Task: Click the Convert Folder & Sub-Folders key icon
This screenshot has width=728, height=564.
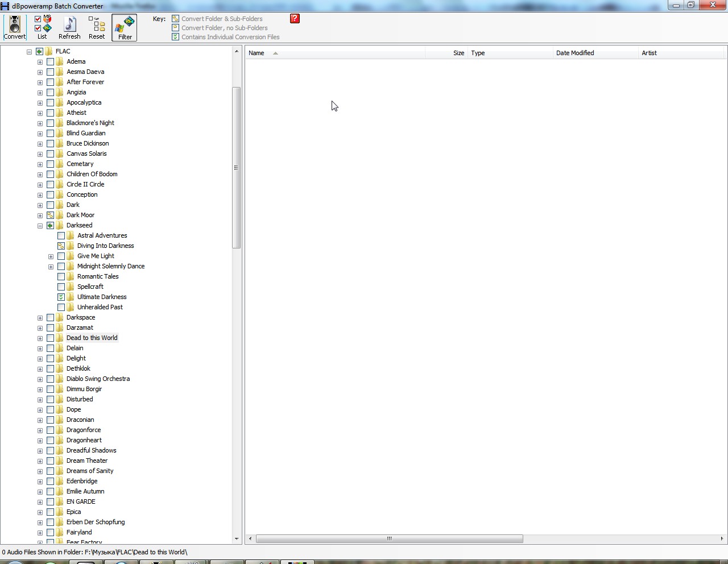Action: (x=175, y=19)
